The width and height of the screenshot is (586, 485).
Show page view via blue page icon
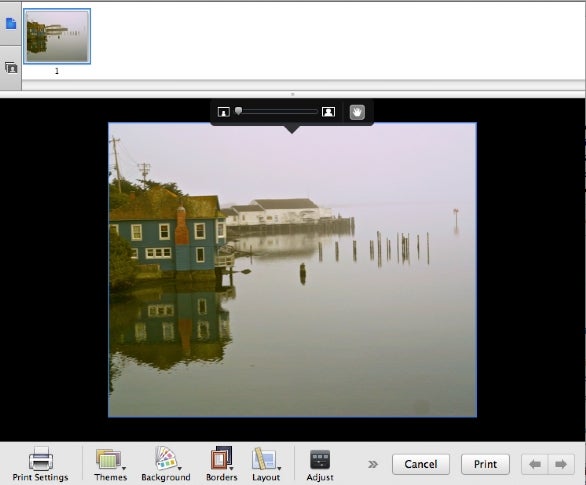click(x=11, y=24)
